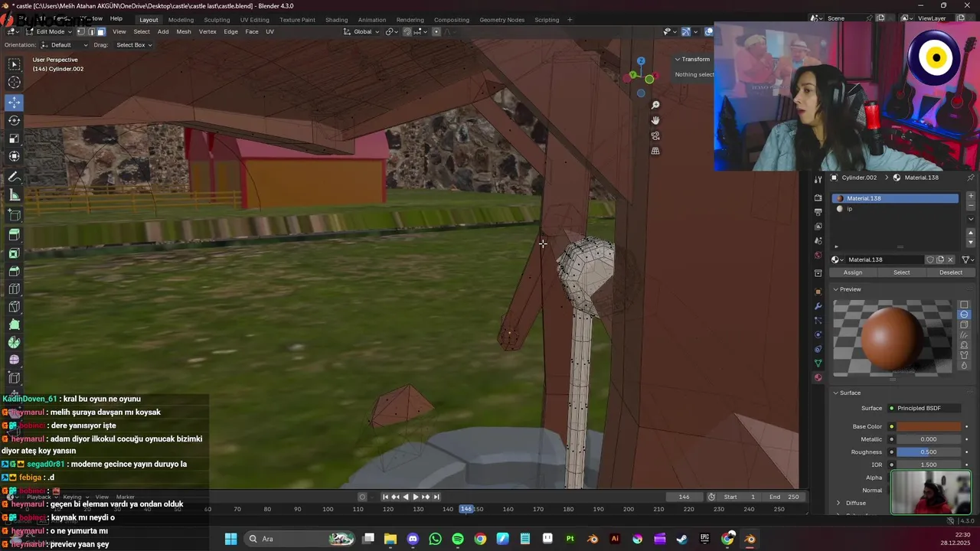This screenshot has height=551, width=980.
Task: Toggle proportional editing
Action: tap(436, 32)
